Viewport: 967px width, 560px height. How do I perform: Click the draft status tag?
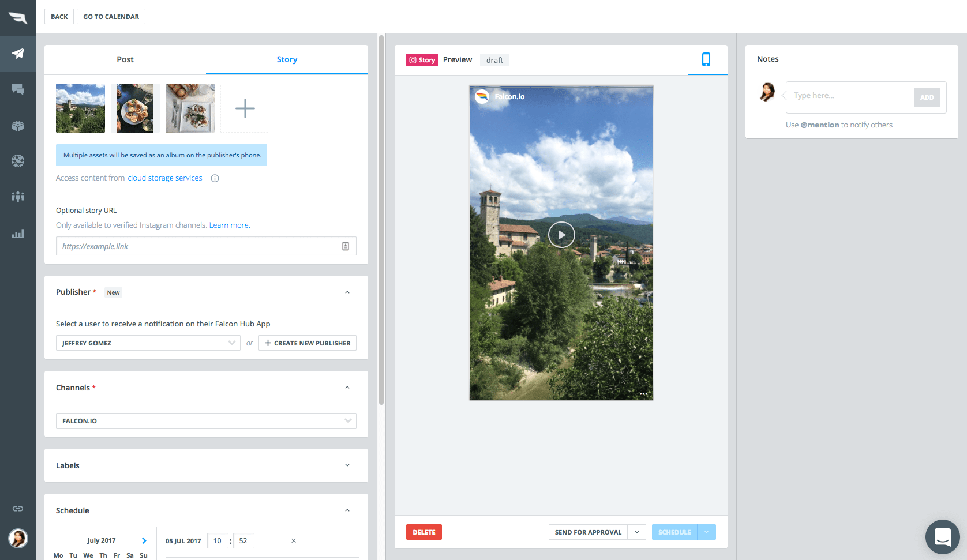(x=494, y=60)
